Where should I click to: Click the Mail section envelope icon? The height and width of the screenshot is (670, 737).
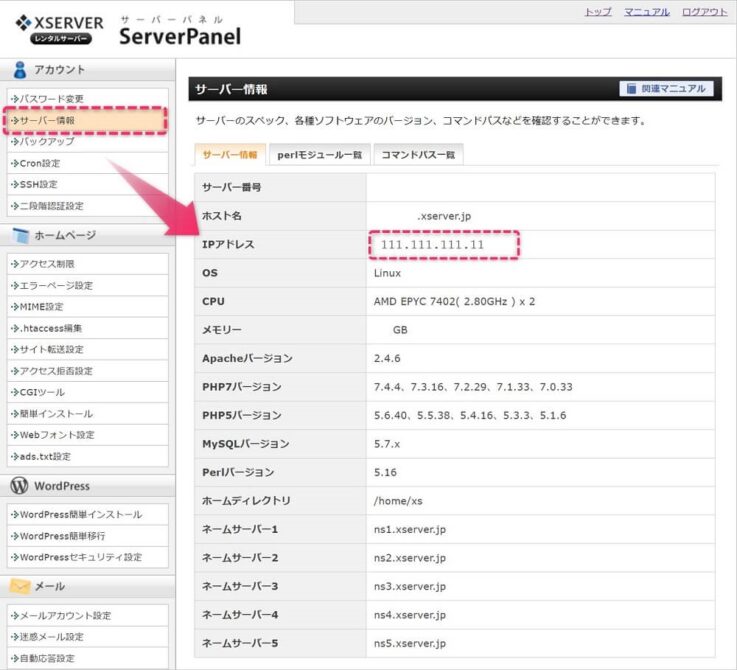(x=20, y=586)
